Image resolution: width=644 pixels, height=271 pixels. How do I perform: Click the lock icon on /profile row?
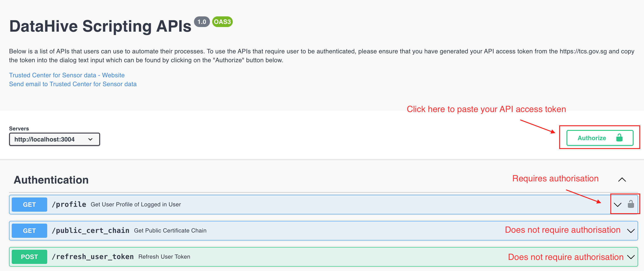631,204
